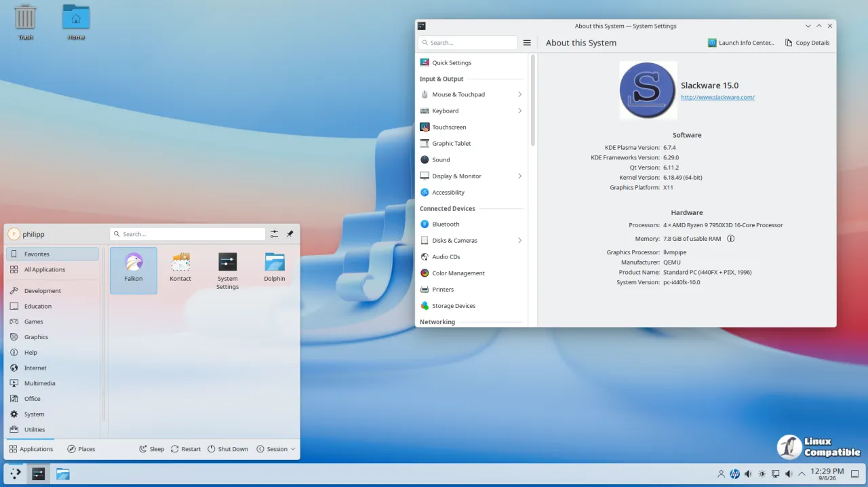Screen dimensions: 868x487
Task: Open Bluetooth settings
Action: pyautogui.click(x=471, y=224)
